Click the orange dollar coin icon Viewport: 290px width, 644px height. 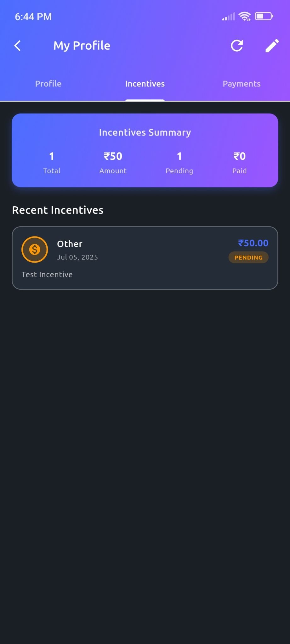[x=35, y=250]
